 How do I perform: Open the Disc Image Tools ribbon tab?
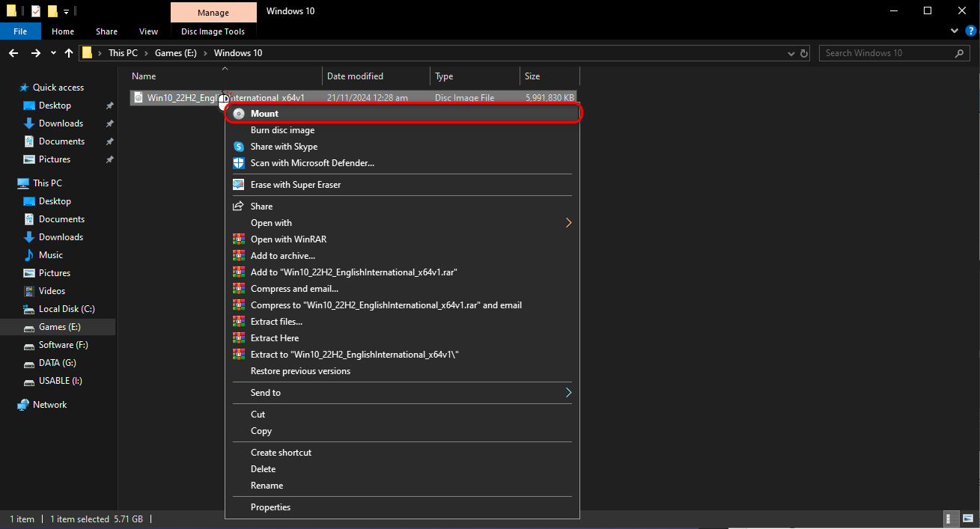[213, 31]
